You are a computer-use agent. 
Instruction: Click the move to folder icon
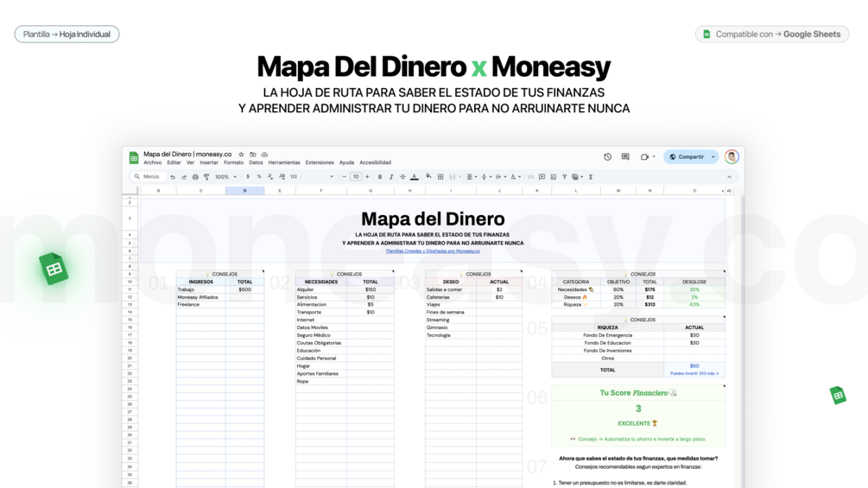pos(253,155)
